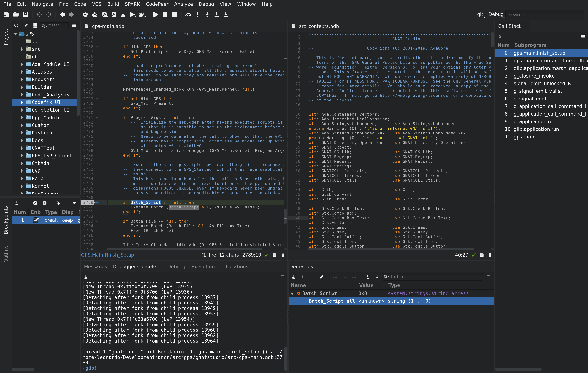The image size is (588, 373).
Task: Click the git status indicator in toolbar
Action: [480, 14]
